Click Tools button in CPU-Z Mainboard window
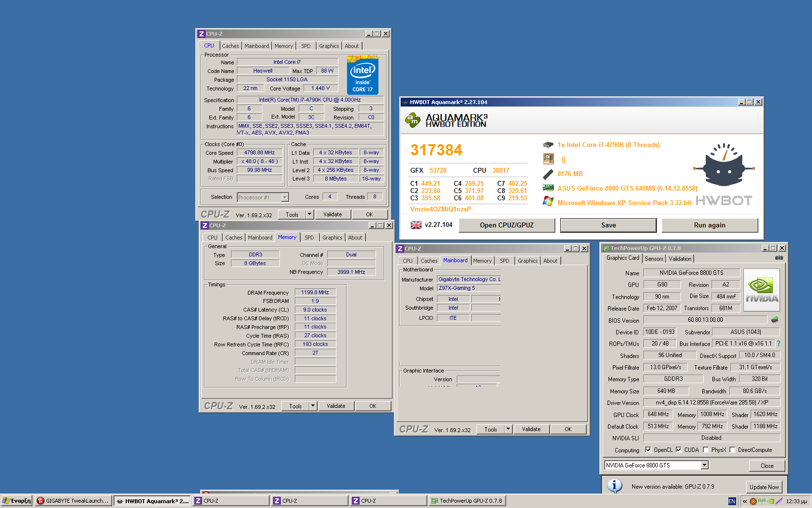 pos(491,429)
